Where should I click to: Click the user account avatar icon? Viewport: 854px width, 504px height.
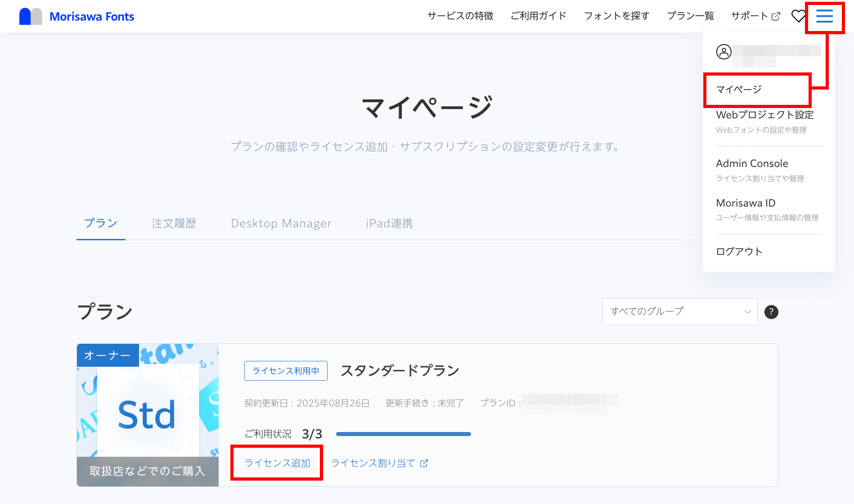(x=724, y=52)
